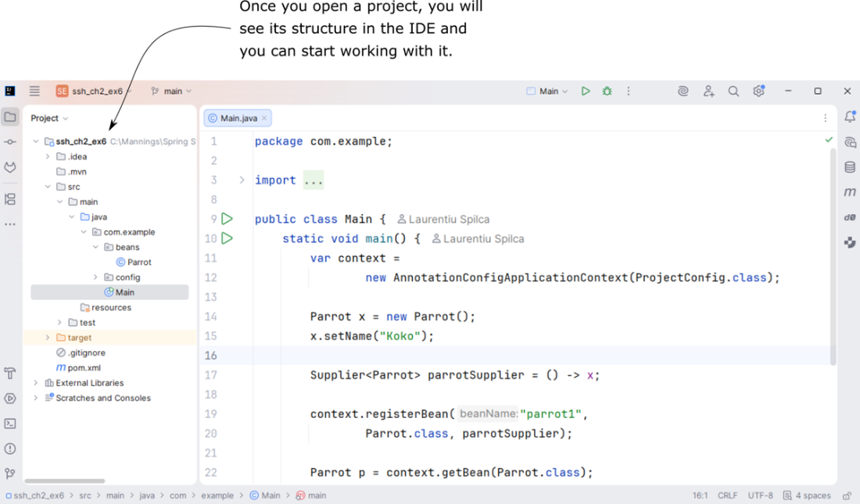Click the 16:1 cursor position

click(700, 495)
